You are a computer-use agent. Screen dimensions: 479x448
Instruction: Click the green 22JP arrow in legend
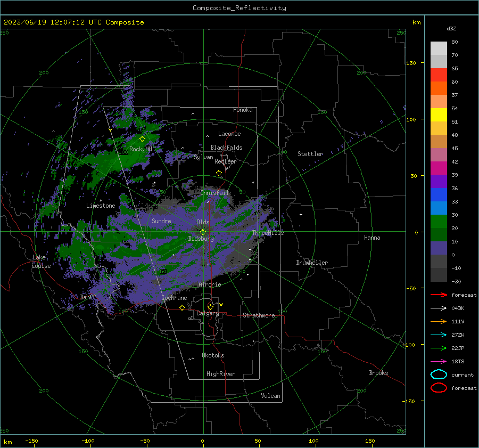[x=439, y=348]
